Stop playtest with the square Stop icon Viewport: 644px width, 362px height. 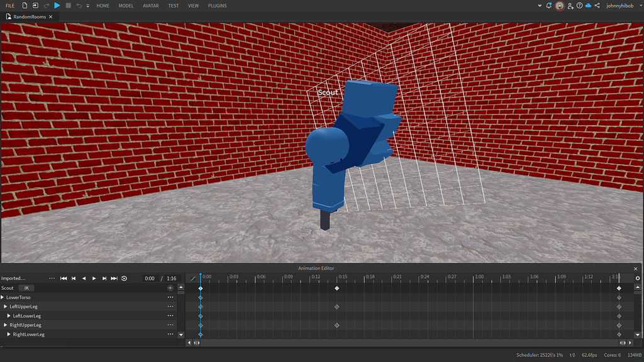(68, 6)
